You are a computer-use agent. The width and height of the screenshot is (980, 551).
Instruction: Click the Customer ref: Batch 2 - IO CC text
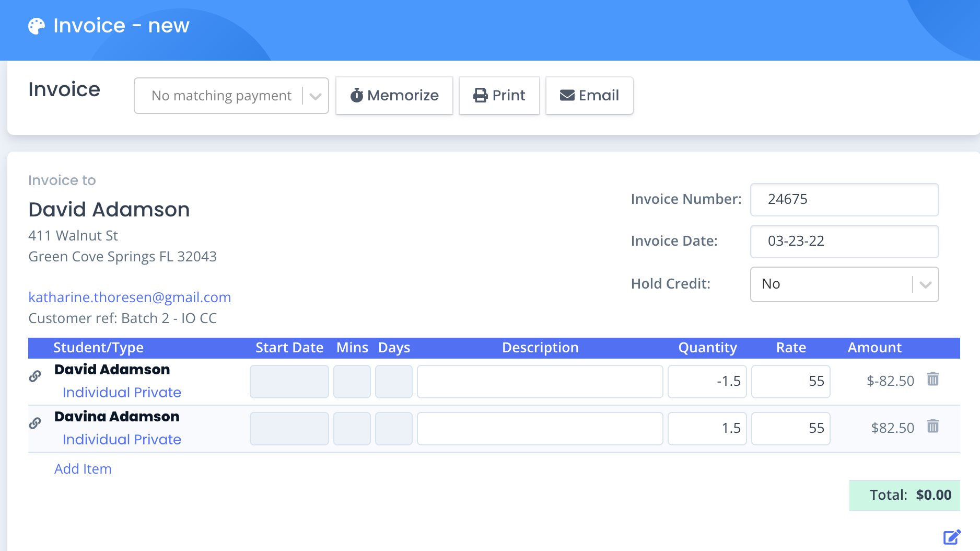[123, 318]
